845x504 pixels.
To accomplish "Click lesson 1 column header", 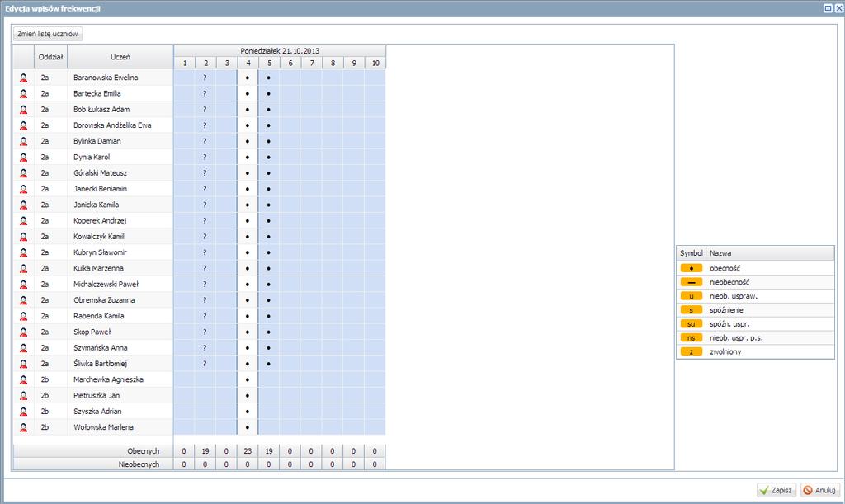I will [x=185, y=63].
